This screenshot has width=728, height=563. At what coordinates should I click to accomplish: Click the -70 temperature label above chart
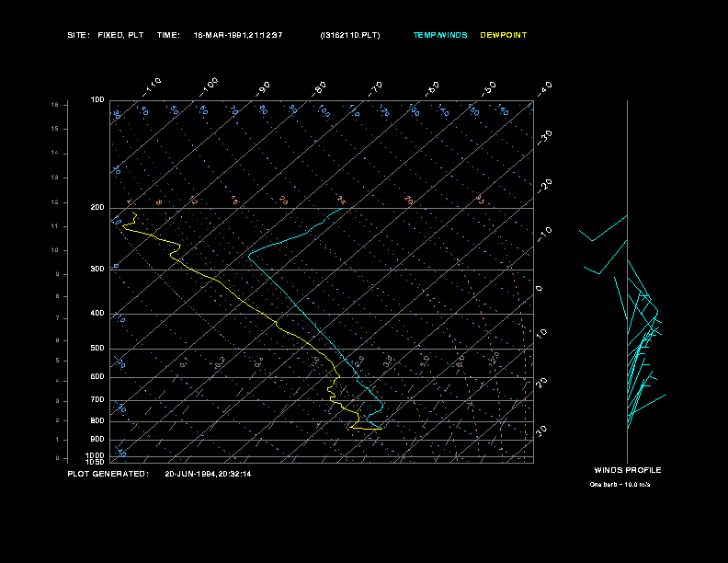[375, 89]
